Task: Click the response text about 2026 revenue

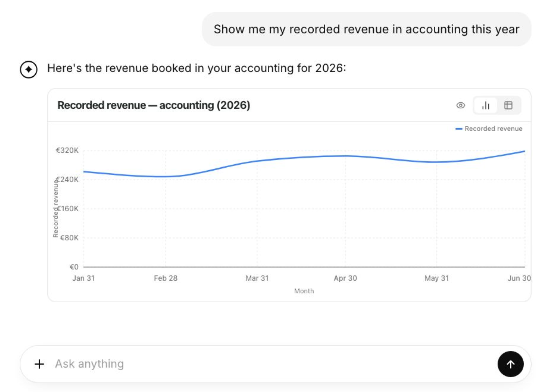Action: pos(197,68)
